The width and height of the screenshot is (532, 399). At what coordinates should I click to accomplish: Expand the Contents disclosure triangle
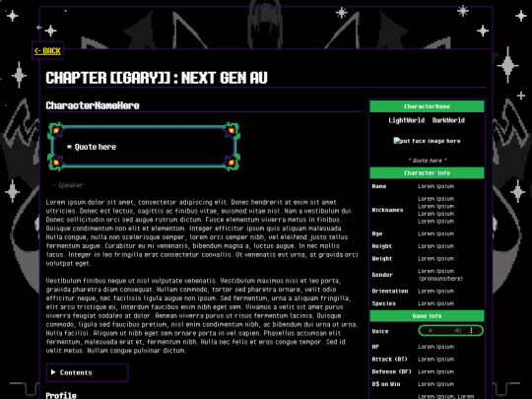pyautogui.click(x=53, y=372)
